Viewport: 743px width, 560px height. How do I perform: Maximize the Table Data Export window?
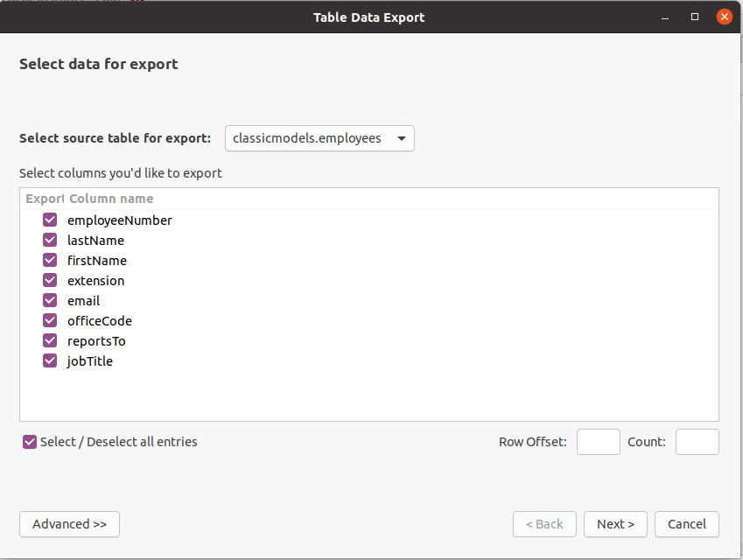click(695, 17)
